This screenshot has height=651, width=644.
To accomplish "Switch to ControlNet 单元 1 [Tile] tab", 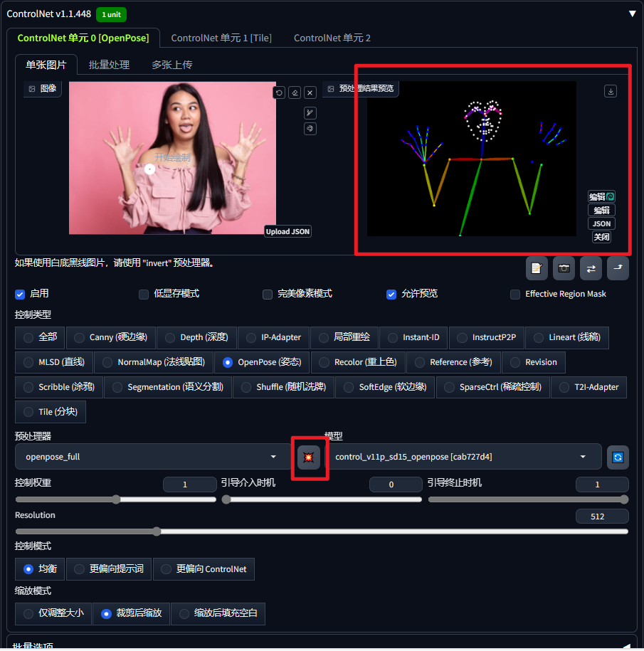I will (221, 38).
